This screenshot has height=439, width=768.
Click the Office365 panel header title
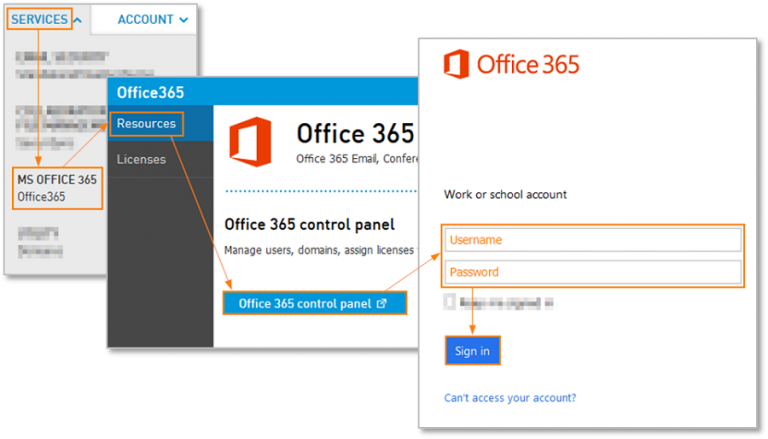[x=150, y=93]
